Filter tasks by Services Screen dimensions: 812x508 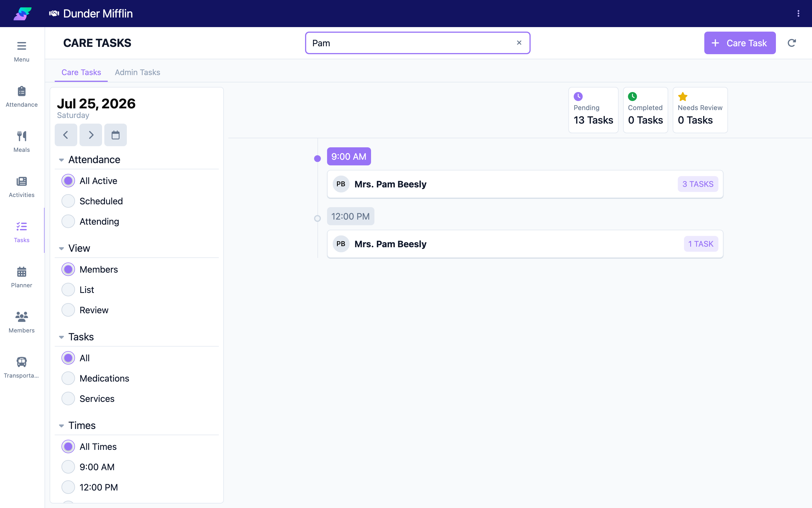(x=68, y=398)
